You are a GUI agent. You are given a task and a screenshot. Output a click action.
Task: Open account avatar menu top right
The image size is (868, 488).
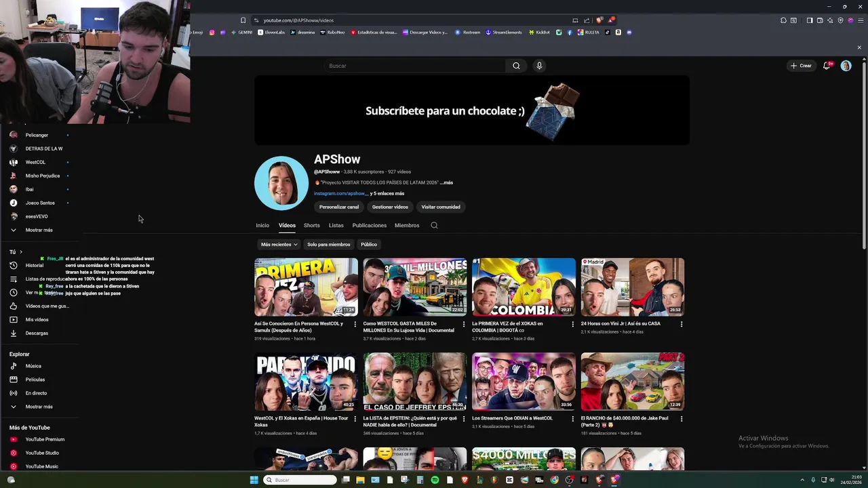pos(846,66)
